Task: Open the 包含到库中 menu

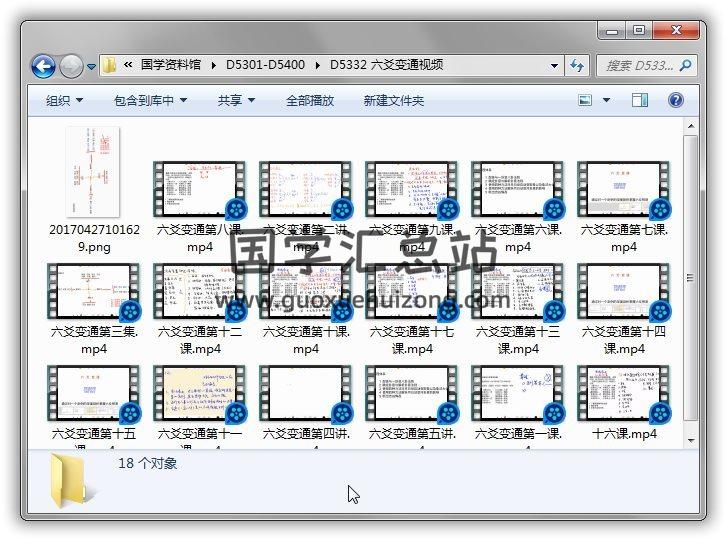Action: [150, 100]
